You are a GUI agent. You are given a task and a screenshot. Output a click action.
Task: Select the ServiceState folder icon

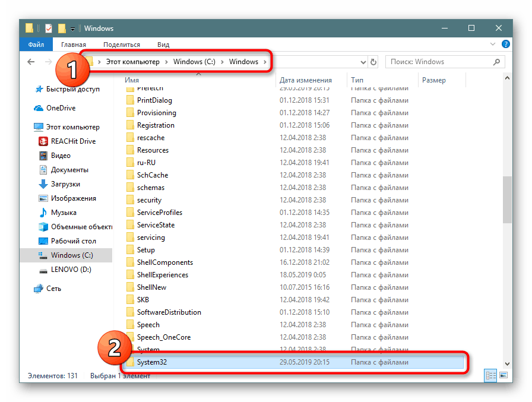point(130,225)
